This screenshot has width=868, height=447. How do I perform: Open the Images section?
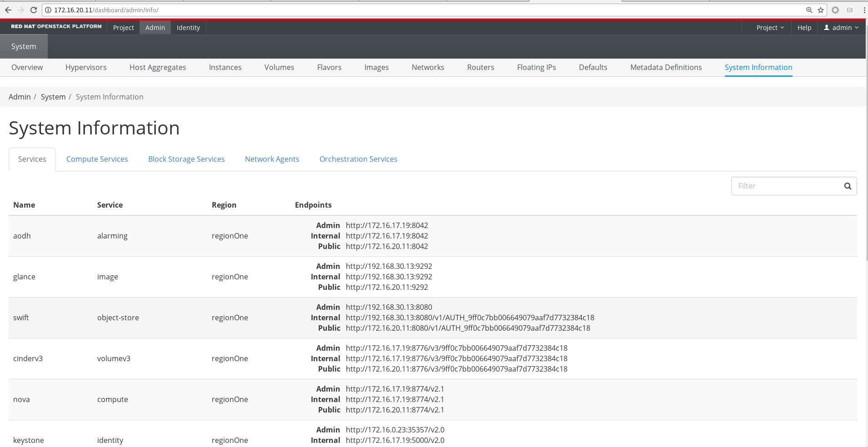point(377,67)
